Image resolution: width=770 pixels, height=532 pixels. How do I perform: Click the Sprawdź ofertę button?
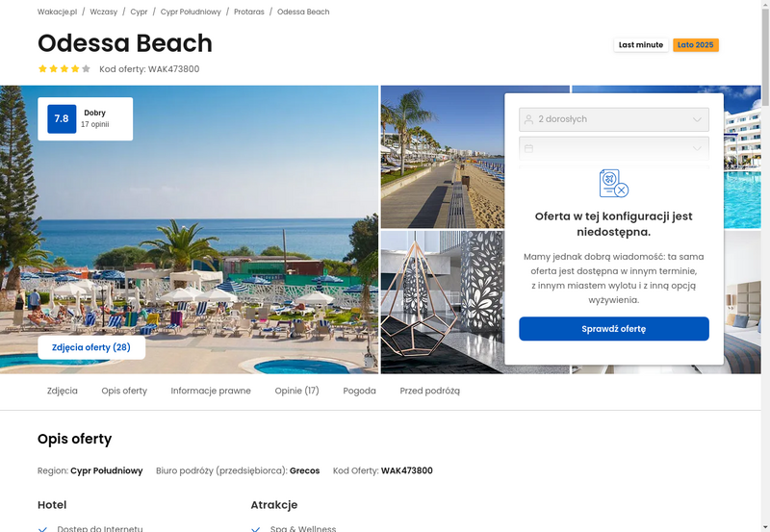pos(614,329)
